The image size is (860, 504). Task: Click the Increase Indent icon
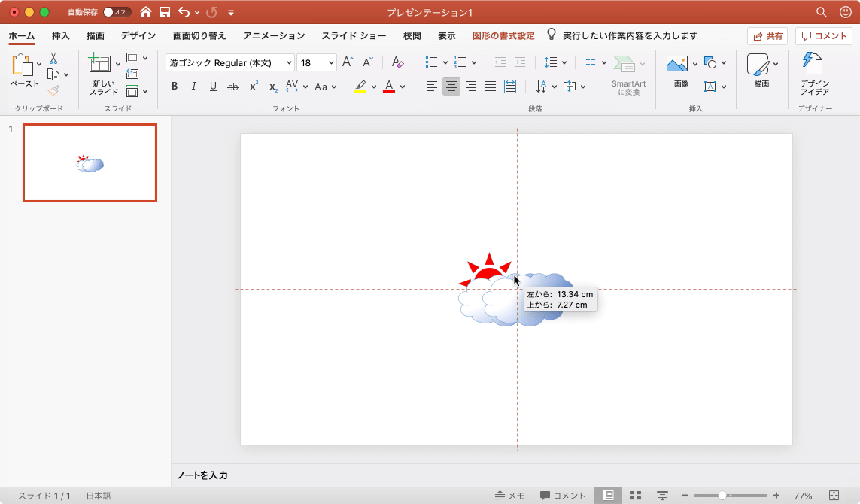coord(520,63)
